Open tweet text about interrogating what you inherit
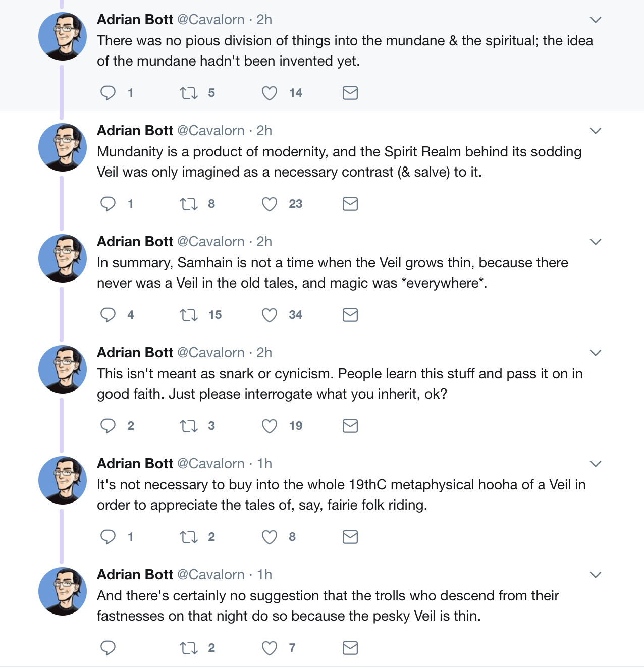Image resolution: width=644 pixels, height=669 pixels. tap(339, 383)
